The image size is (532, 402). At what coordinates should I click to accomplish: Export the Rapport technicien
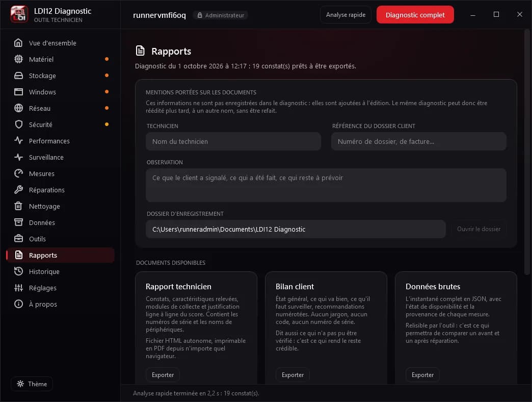click(163, 375)
